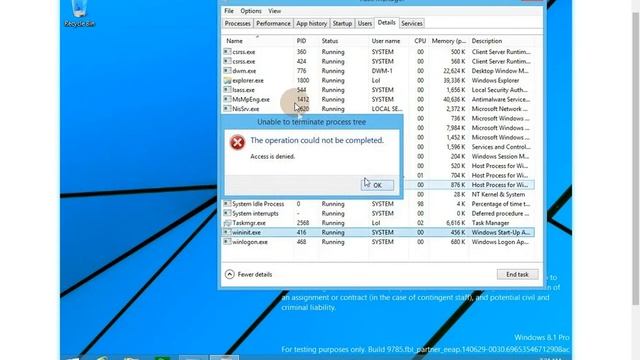This screenshot has width=640, height=360.
Task: Switch to the App history tab
Action: (311, 24)
